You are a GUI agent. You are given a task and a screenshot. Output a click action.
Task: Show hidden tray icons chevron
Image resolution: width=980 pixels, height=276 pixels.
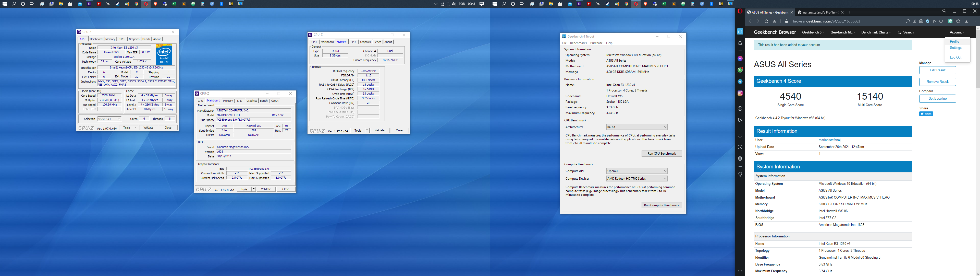436,4
